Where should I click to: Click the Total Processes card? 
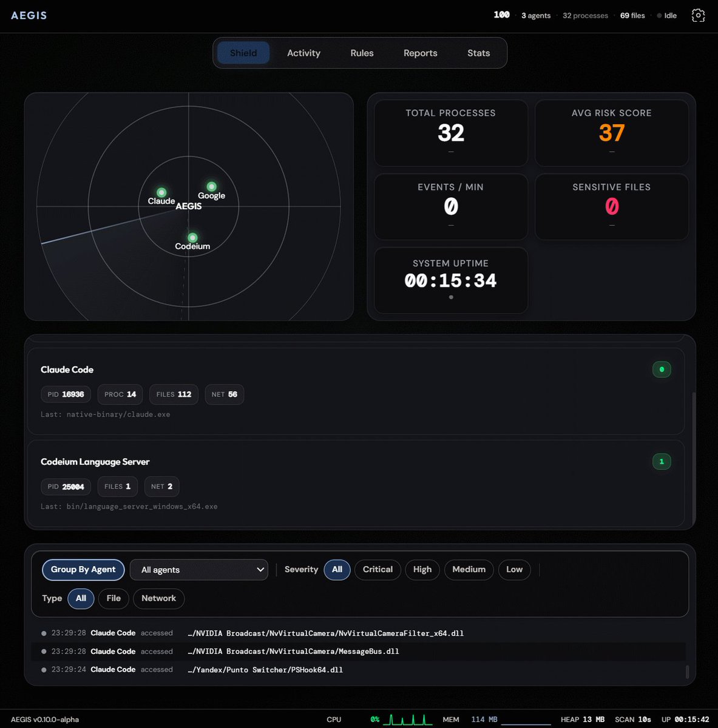pos(450,133)
